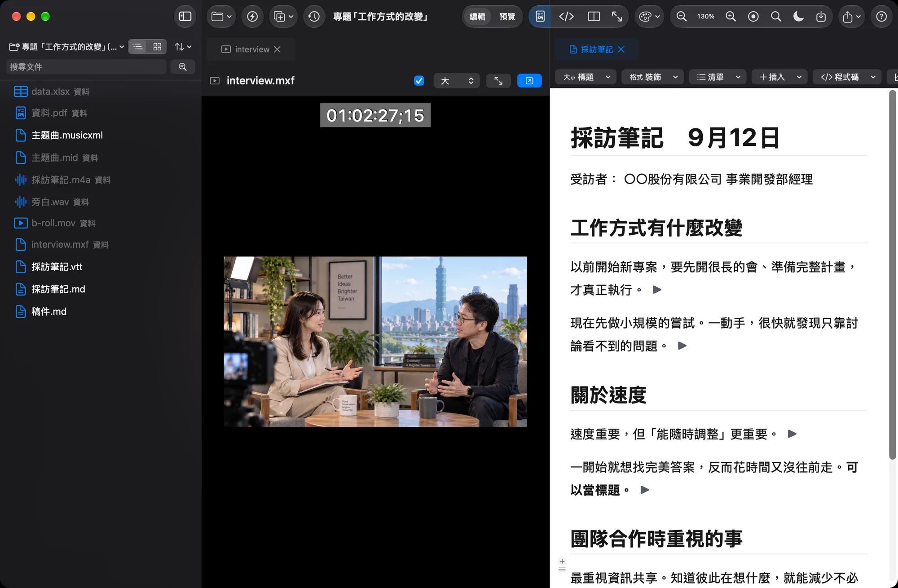
Task: Switch file list to grid view
Action: tap(157, 47)
